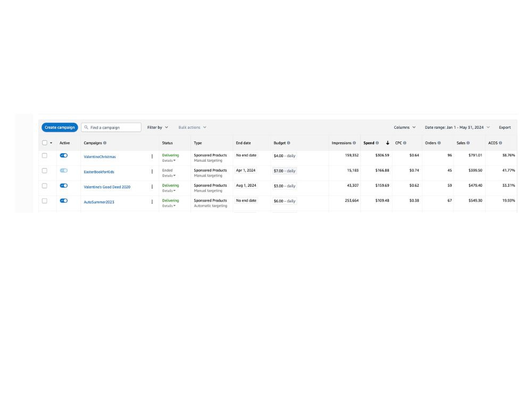The height and width of the screenshot is (399, 532).
Task: Tick checkbox for AutoSummer2023 row
Action: point(45,201)
